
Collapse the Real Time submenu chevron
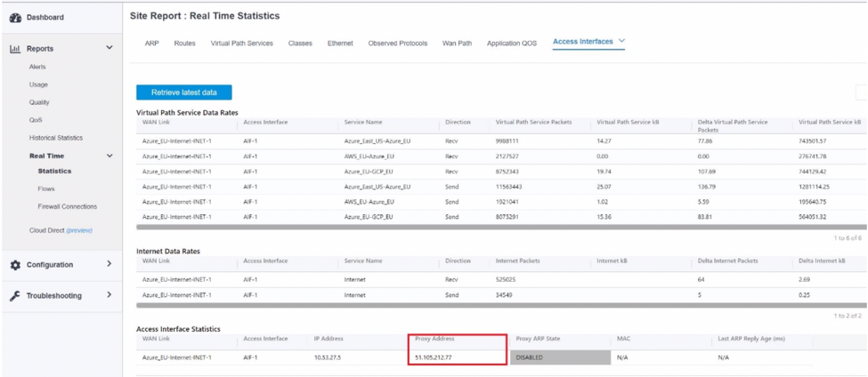coord(109,156)
